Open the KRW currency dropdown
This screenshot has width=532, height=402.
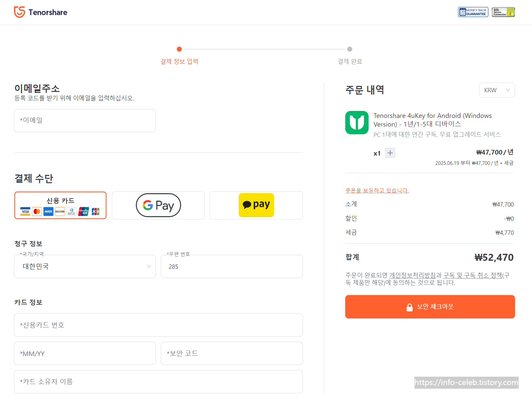pyautogui.click(x=497, y=90)
